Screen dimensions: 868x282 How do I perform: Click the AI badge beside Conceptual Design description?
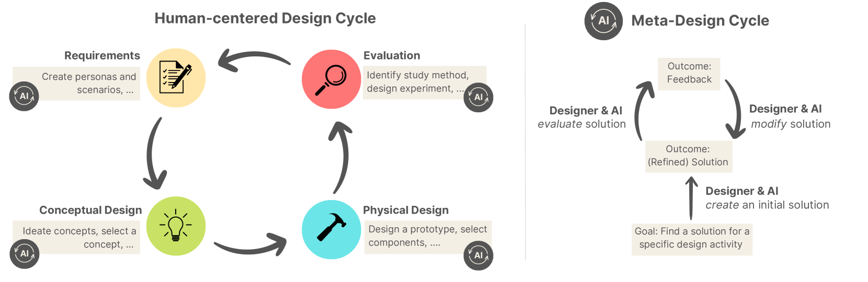pyautogui.click(x=25, y=254)
